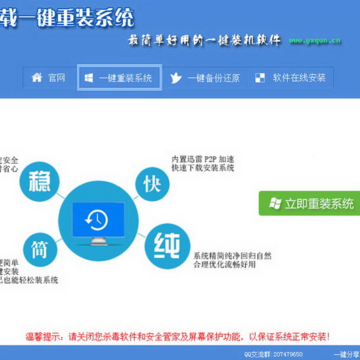Switch to 一键备份还原 tab

(x=205, y=78)
